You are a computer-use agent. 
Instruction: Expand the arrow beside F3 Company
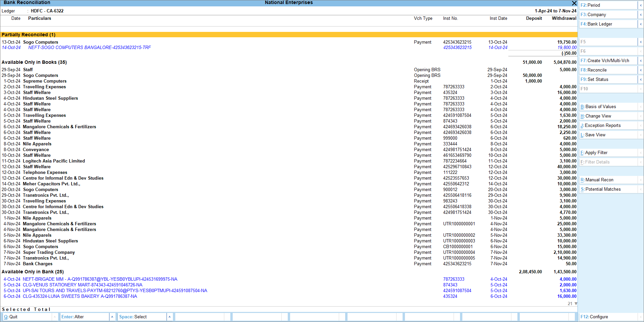[641, 14]
